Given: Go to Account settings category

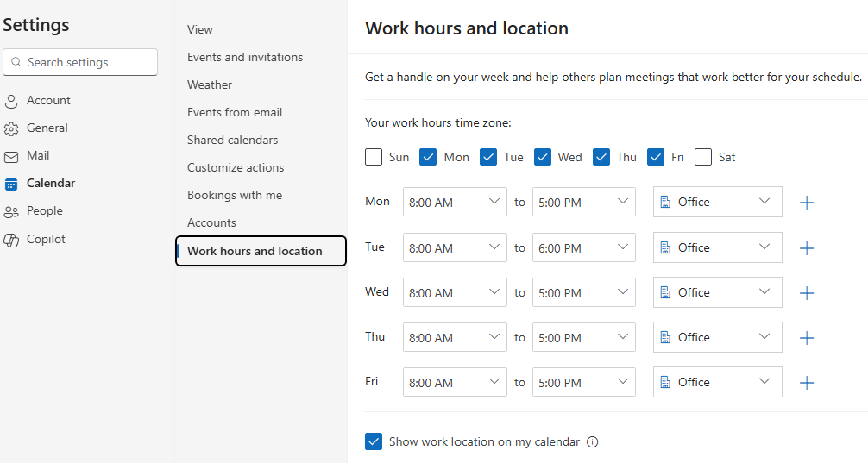Looking at the screenshot, I should point(48,101).
